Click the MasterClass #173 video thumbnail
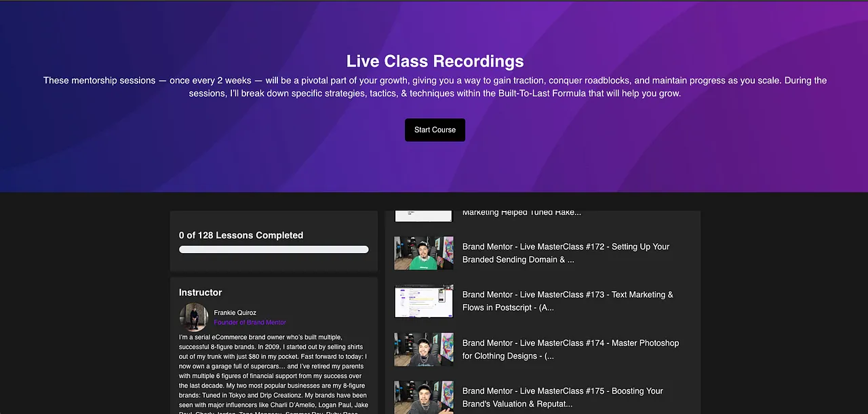The width and height of the screenshot is (868, 414). coord(424,301)
